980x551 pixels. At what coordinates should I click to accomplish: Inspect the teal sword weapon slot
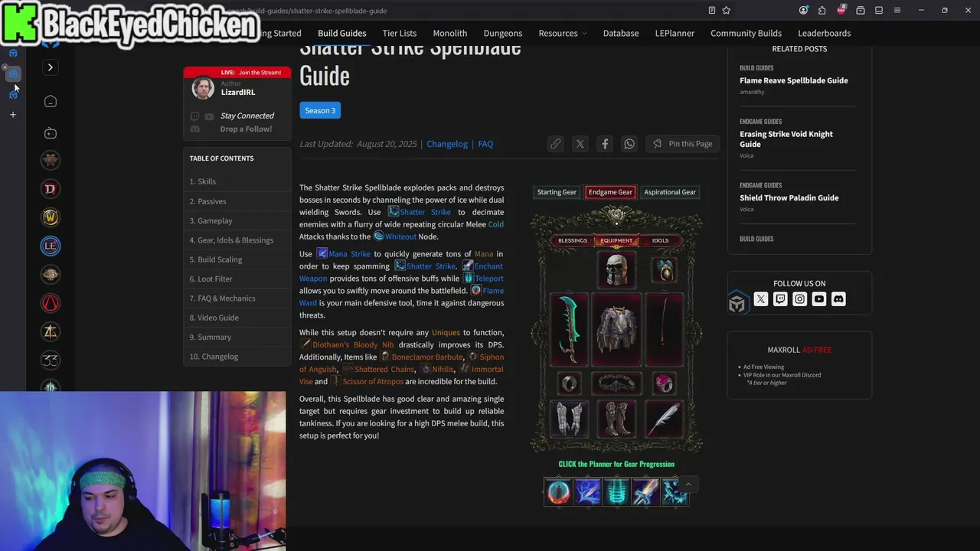pyautogui.click(x=569, y=329)
